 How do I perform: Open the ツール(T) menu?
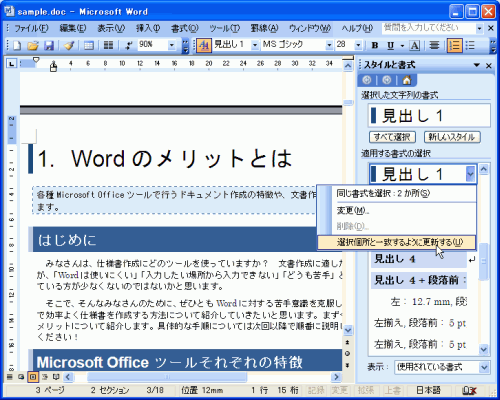pos(224,28)
